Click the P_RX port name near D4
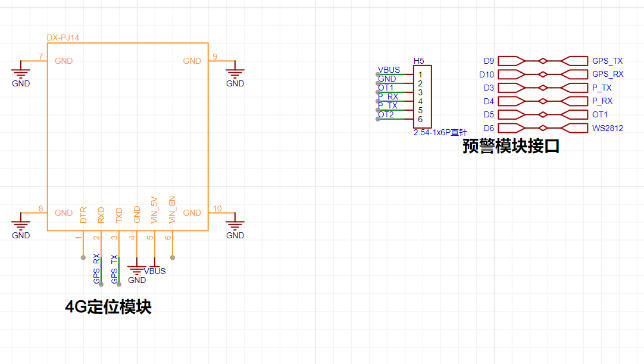 pyautogui.click(x=602, y=101)
